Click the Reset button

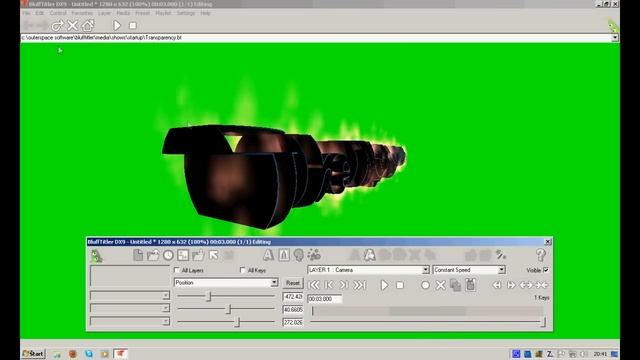[x=292, y=283]
